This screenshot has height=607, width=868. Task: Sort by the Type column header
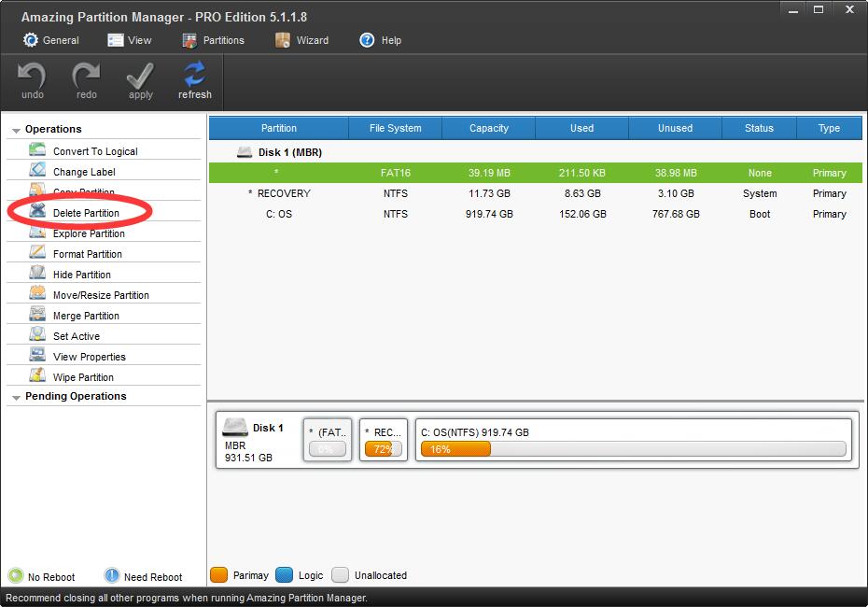(x=829, y=128)
